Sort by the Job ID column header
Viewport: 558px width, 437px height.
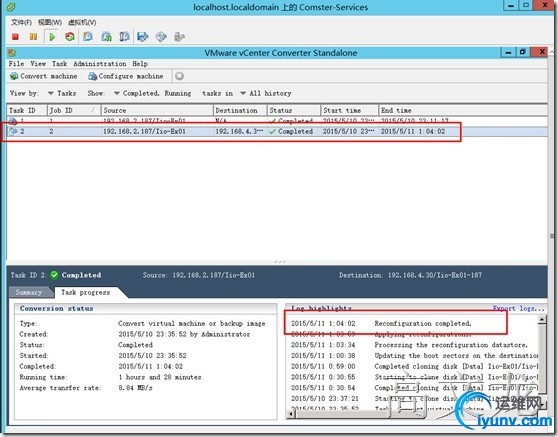click(74, 110)
